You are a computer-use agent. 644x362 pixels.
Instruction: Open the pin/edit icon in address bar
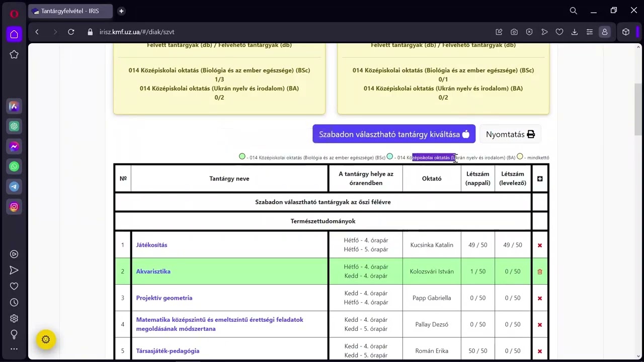pos(499,32)
